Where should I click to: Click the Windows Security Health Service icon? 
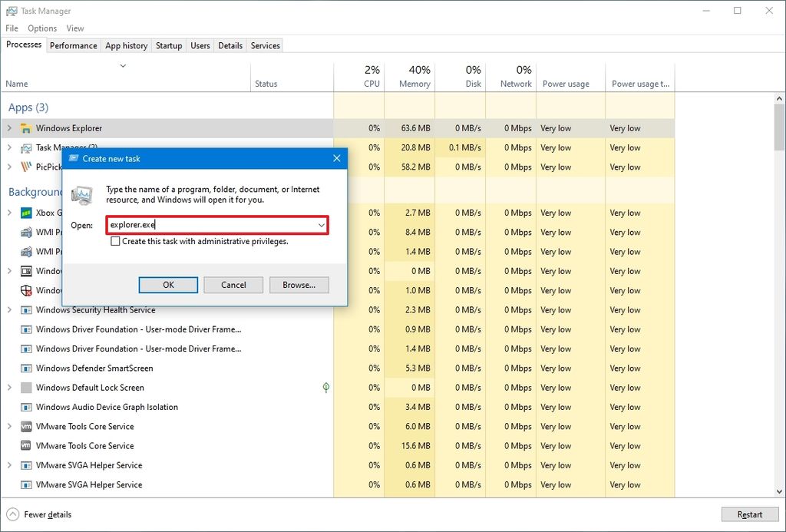tap(25, 309)
